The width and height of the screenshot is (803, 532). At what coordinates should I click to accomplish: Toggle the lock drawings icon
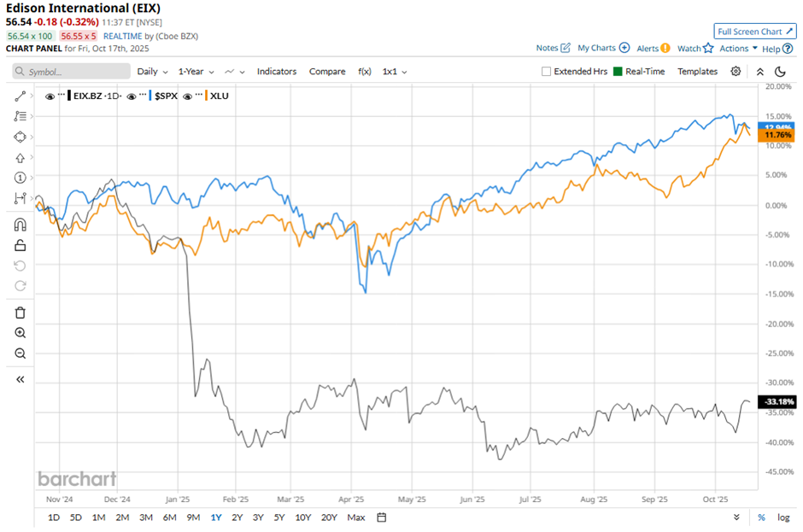click(20, 245)
